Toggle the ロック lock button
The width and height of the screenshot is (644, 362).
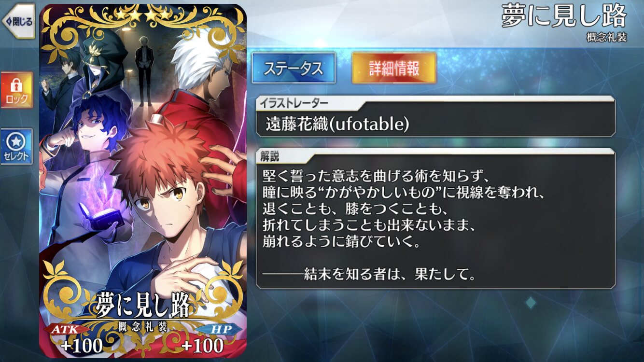(17, 91)
